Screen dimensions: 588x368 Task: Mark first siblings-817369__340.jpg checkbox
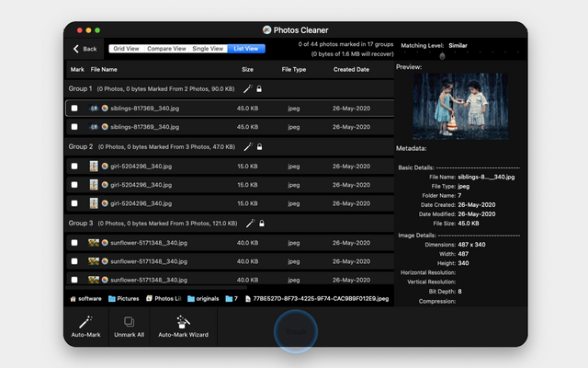pyautogui.click(x=74, y=109)
